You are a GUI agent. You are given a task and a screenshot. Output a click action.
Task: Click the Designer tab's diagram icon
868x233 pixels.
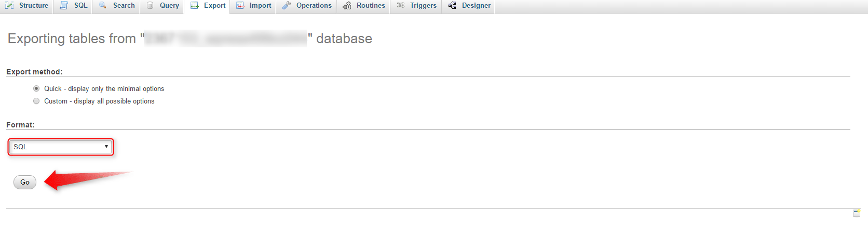coord(452,5)
